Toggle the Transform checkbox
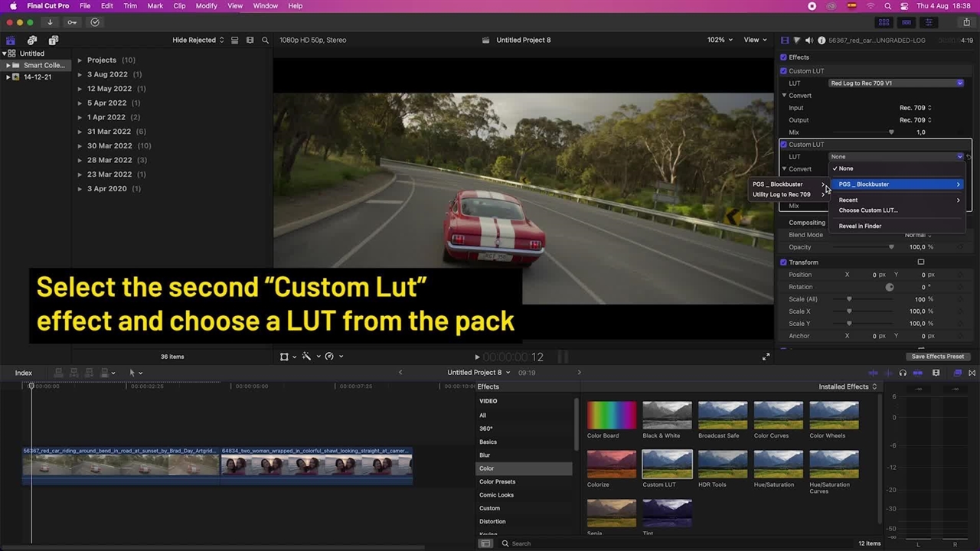 pyautogui.click(x=783, y=262)
